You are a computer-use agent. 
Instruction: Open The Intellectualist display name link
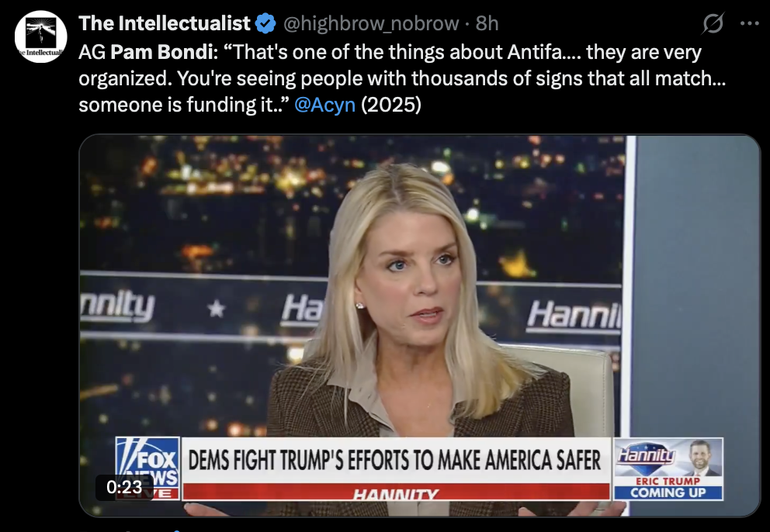[x=165, y=23]
